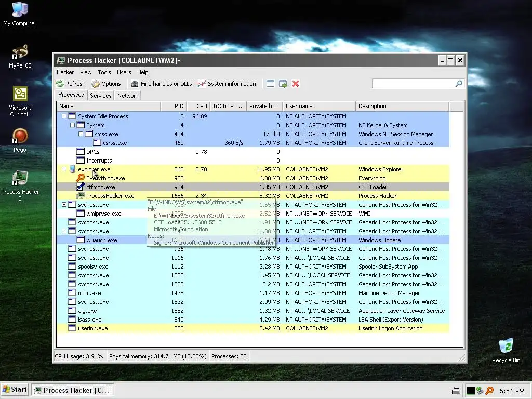Click the ctfmon.exe pen icon
The image size is (532, 399).
point(81,187)
